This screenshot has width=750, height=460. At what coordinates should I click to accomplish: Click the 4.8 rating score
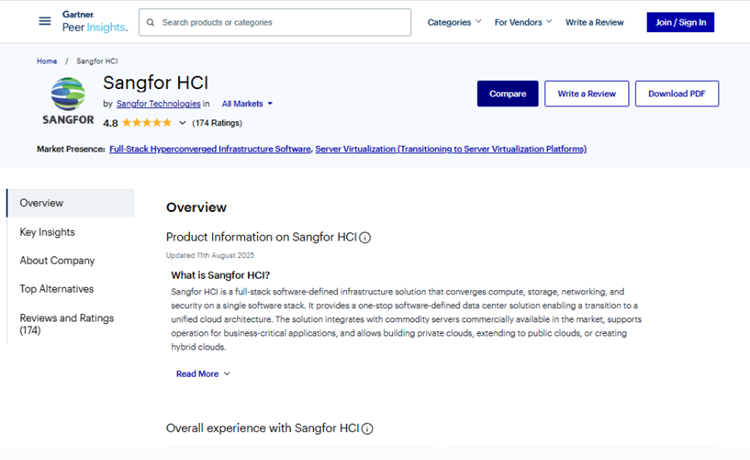point(110,123)
